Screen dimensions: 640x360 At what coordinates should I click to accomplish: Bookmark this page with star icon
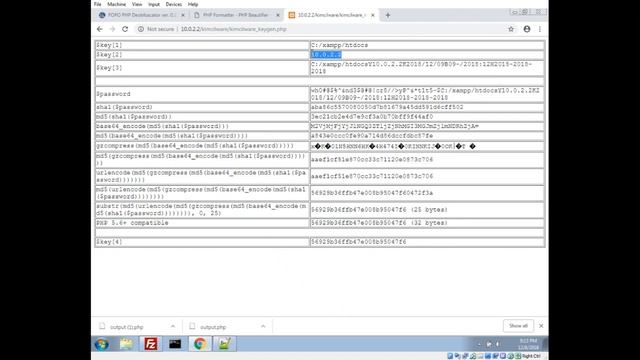click(511, 29)
